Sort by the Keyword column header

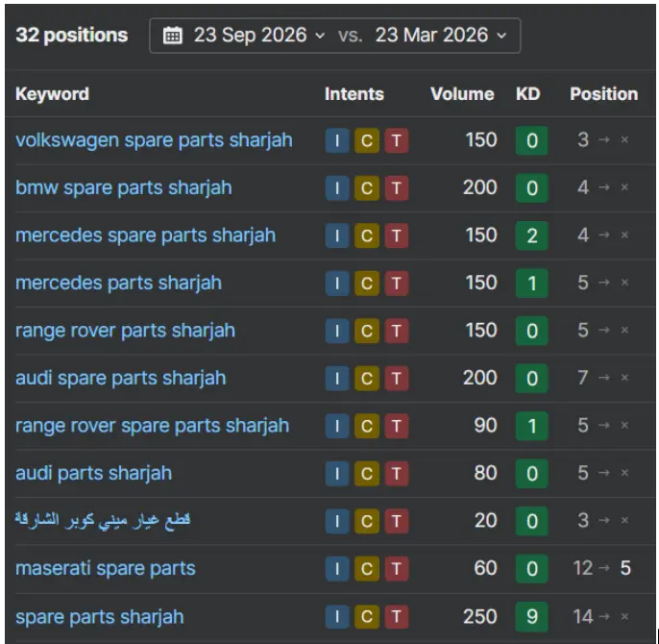tap(52, 94)
